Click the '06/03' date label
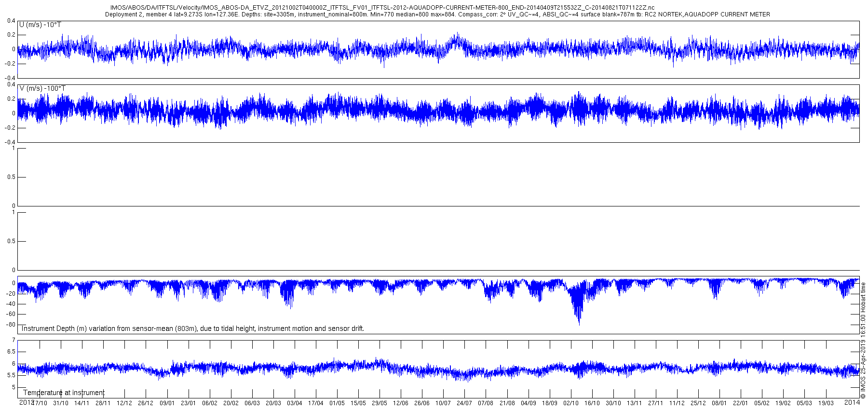This screenshot has width=868, height=410. point(252,403)
